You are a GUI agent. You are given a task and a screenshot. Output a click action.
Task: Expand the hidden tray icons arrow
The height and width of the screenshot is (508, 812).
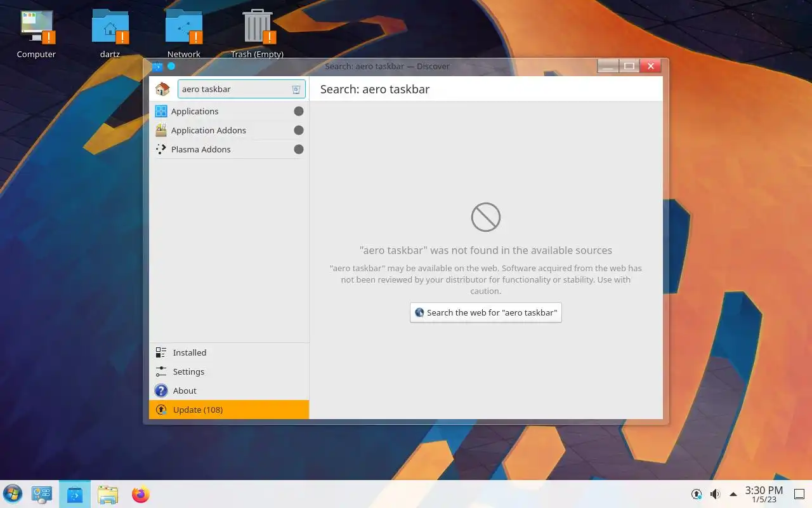[733, 494]
